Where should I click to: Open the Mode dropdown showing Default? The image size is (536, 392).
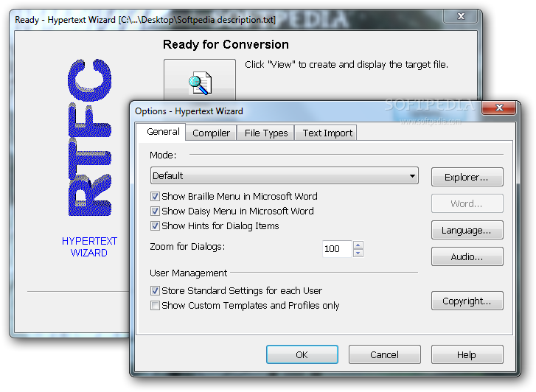pos(285,175)
